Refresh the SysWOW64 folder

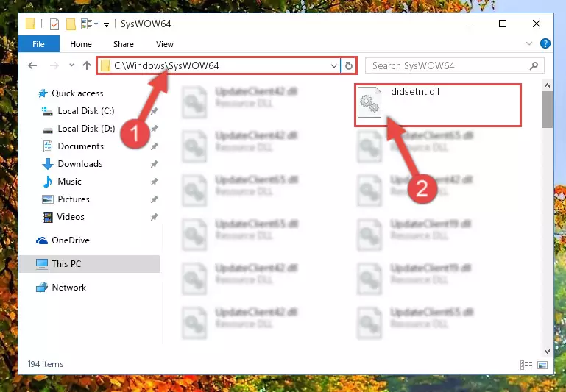349,65
